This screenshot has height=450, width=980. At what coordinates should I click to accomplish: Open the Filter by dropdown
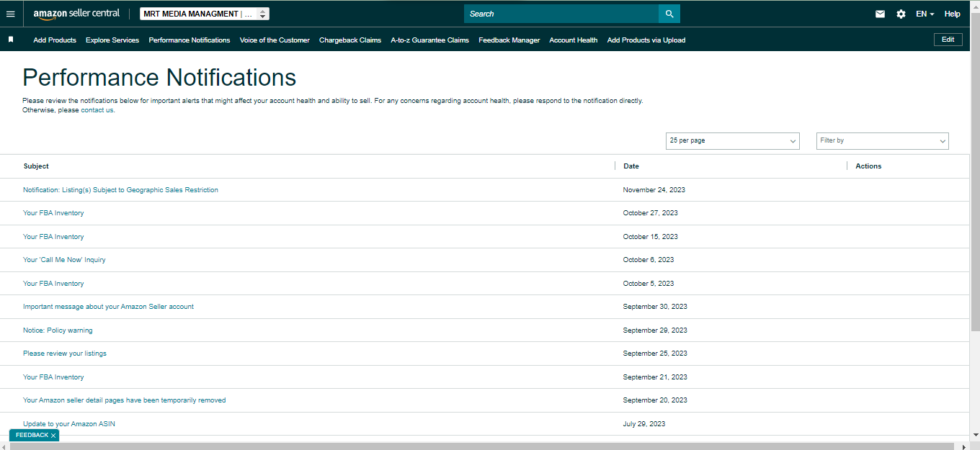tap(882, 140)
